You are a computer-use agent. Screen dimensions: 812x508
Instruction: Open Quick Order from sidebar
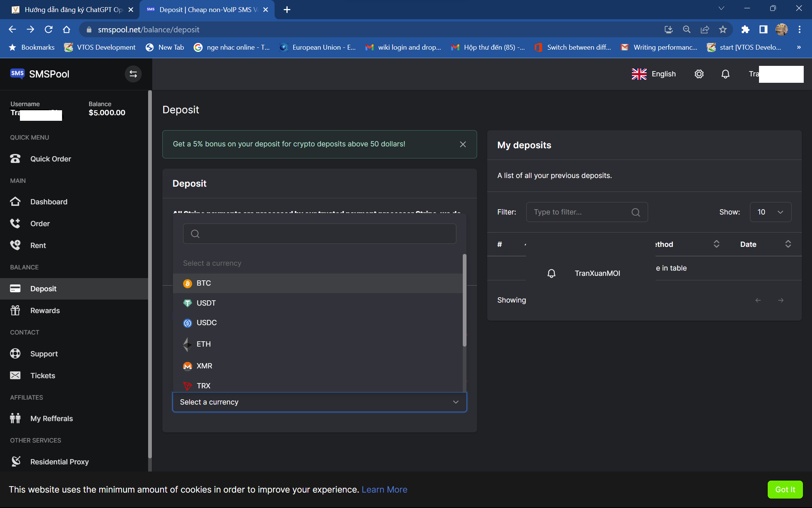(x=50, y=159)
